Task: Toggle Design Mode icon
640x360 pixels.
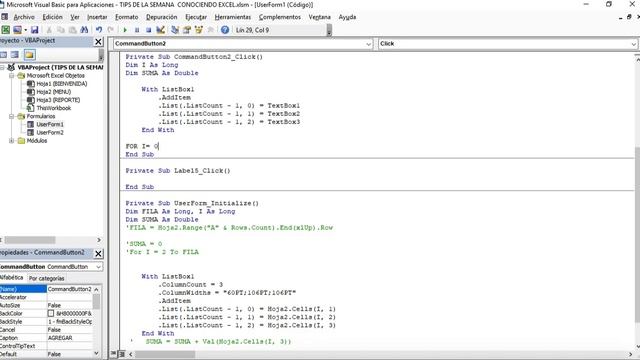Action: (x=160, y=30)
